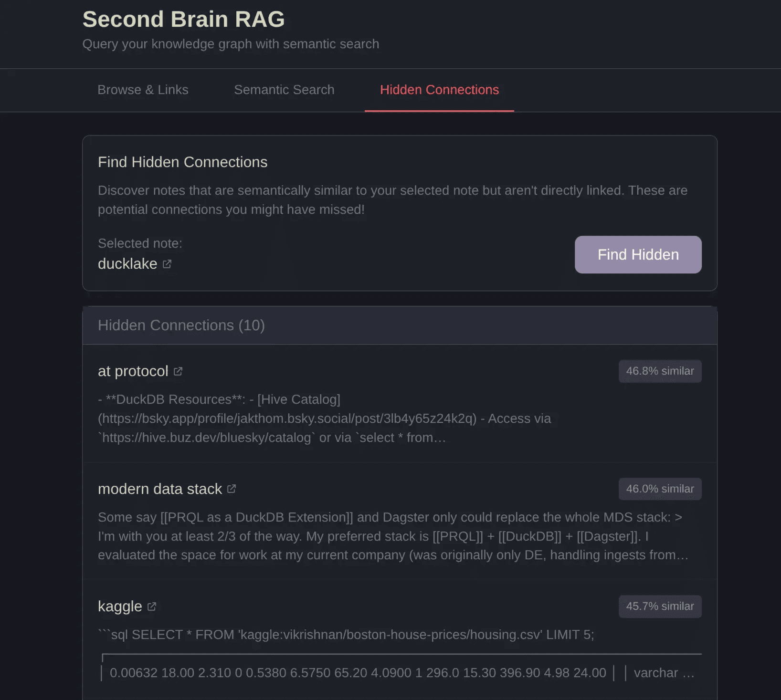Image resolution: width=781 pixels, height=700 pixels.
Task: Click the 46.0% similar badge
Action: (x=660, y=489)
